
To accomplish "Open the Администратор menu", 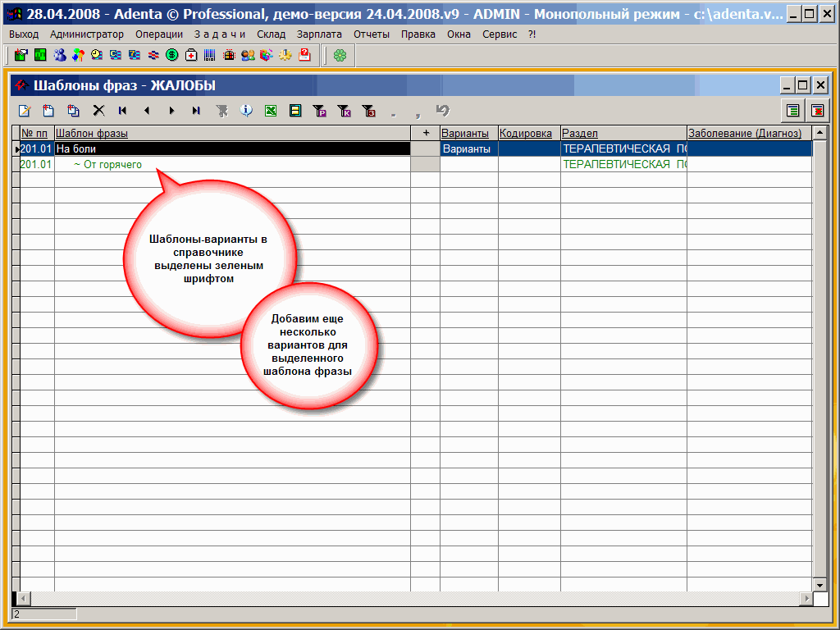I will [87, 34].
